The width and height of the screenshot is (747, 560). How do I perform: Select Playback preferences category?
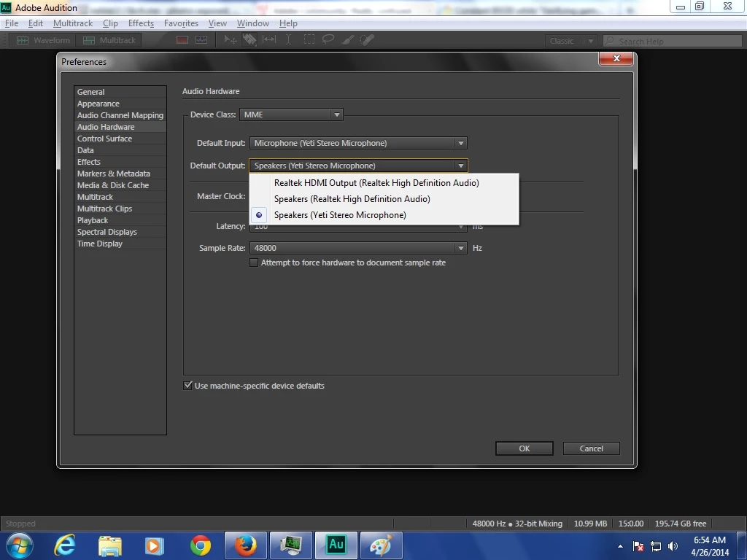click(x=120, y=220)
